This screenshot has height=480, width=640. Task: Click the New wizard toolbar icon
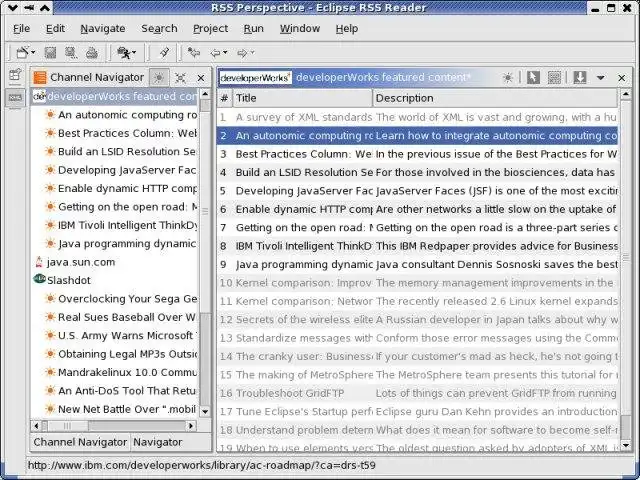click(22, 52)
